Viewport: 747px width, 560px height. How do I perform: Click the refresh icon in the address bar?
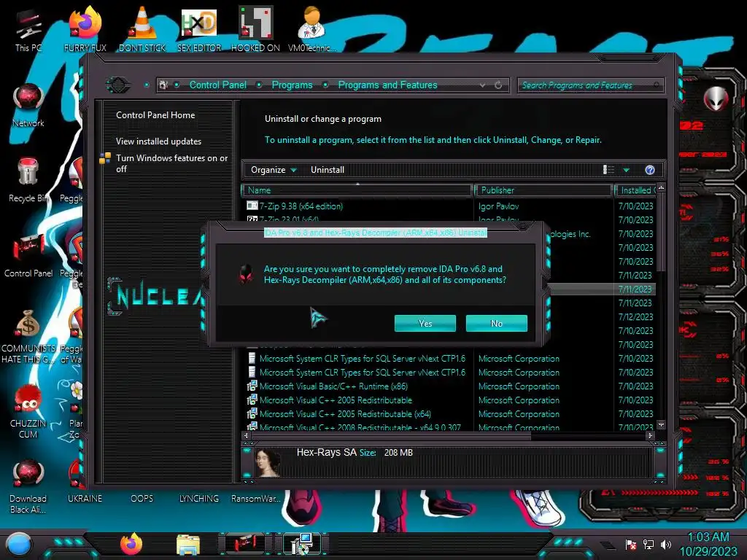click(498, 85)
